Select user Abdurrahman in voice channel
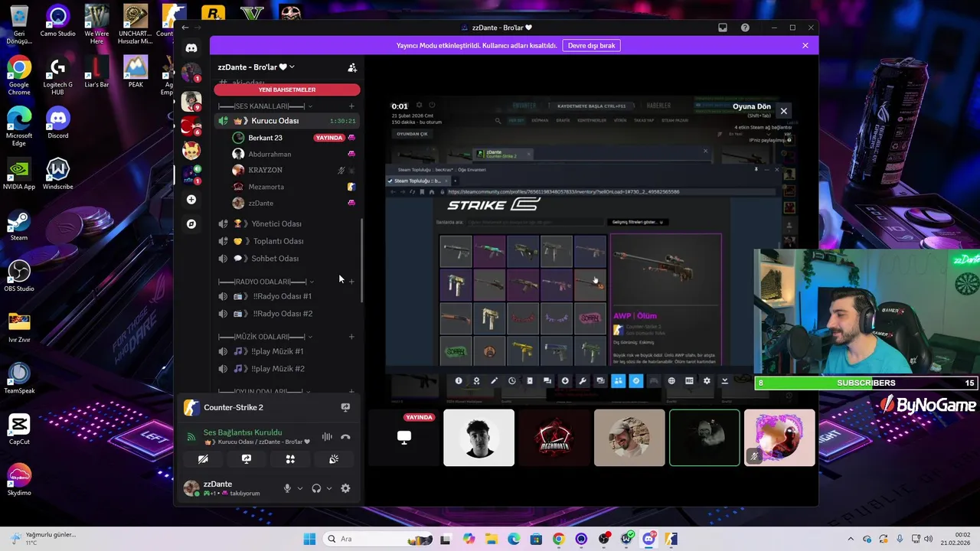The width and height of the screenshot is (980, 551). [295, 154]
